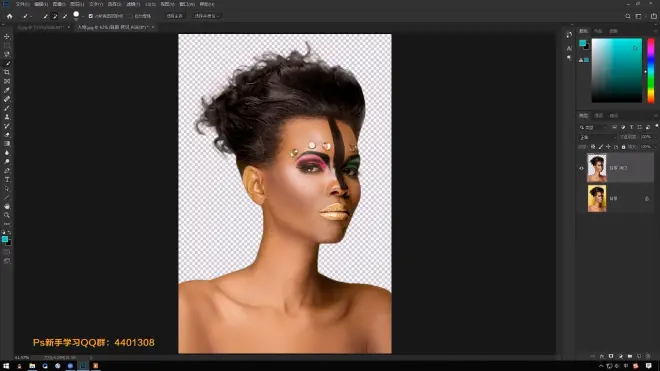
Task: Toggle lock transparent pixels icon
Action: [593, 147]
